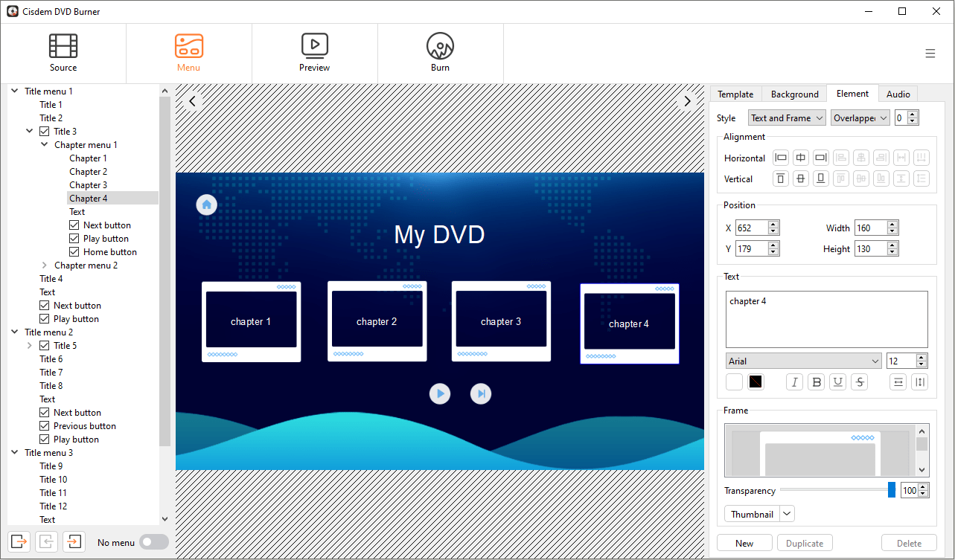The width and height of the screenshot is (955, 560).
Task: Apply strikethrough to the text
Action: (x=860, y=382)
